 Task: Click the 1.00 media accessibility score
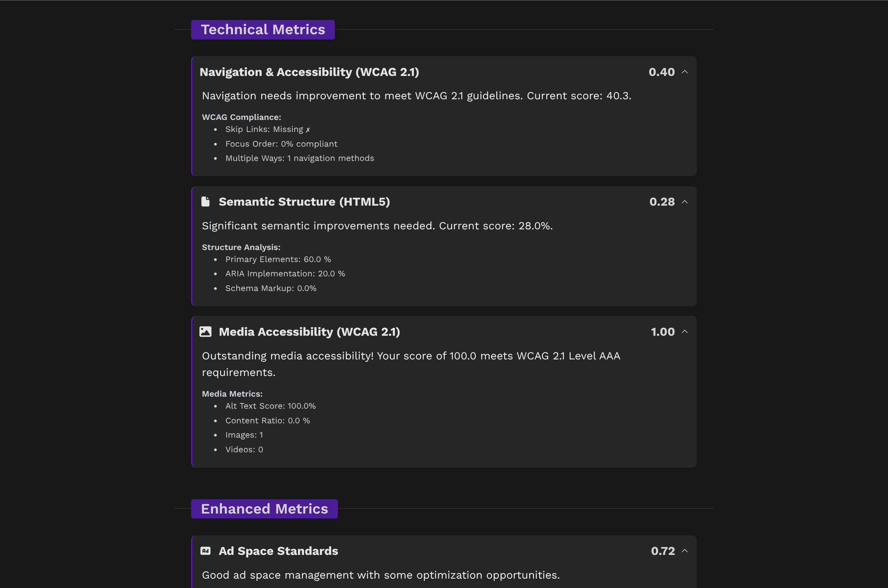coord(663,332)
